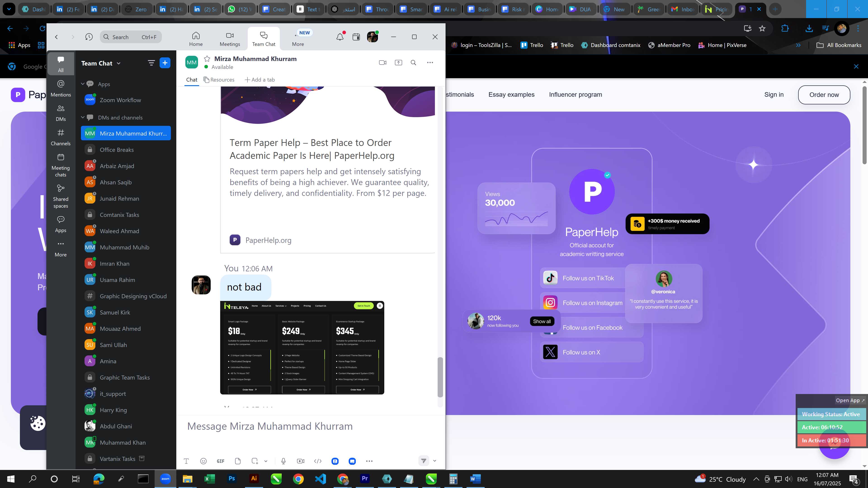Viewport: 868px width, 488px height.
Task: Toggle text formatting options in composer
Action: point(186,461)
